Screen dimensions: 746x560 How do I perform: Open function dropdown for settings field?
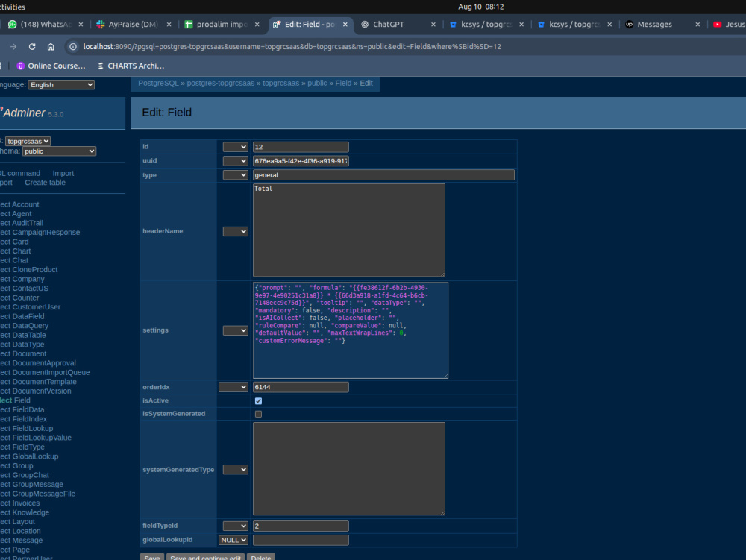tap(236, 330)
